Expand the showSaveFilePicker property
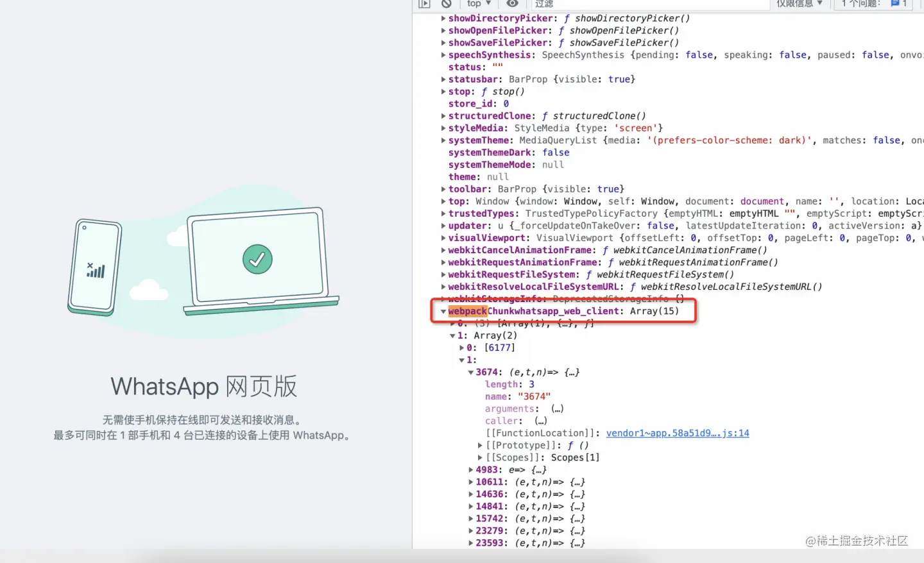Image resolution: width=924 pixels, height=563 pixels. pos(443,43)
